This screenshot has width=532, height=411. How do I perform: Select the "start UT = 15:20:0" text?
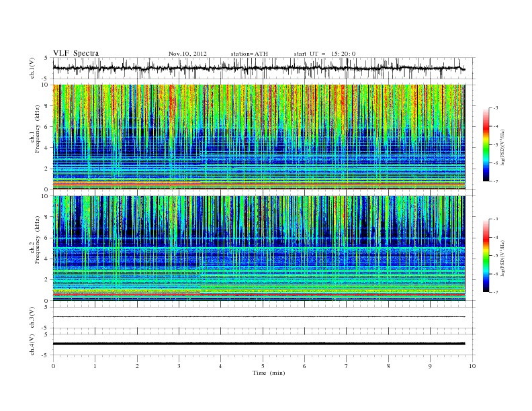click(x=324, y=54)
